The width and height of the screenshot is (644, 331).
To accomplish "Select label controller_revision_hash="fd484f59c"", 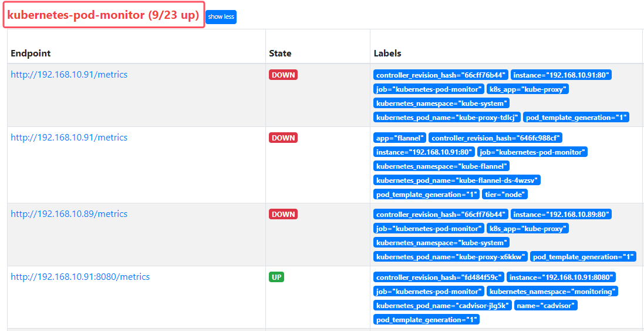I will pos(439,277).
